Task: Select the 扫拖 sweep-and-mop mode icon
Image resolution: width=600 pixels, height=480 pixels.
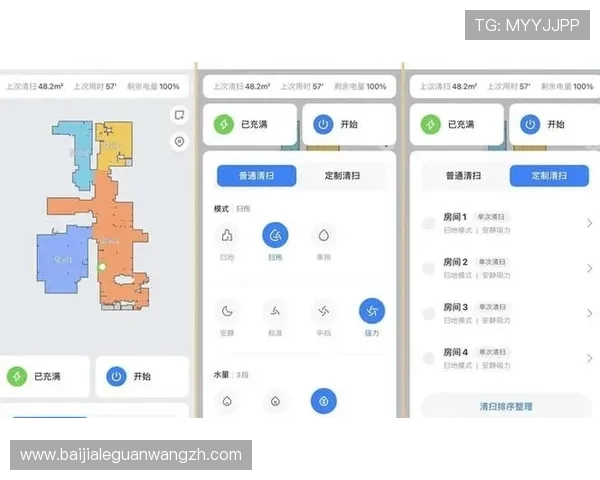Action: coord(275,235)
